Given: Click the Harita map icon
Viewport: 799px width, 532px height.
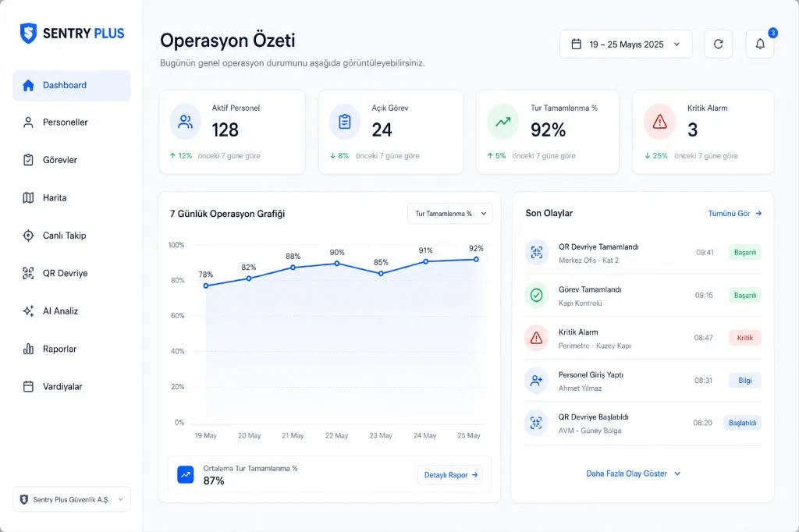Looking at the screenshot, I should click(x=29, y=197).
